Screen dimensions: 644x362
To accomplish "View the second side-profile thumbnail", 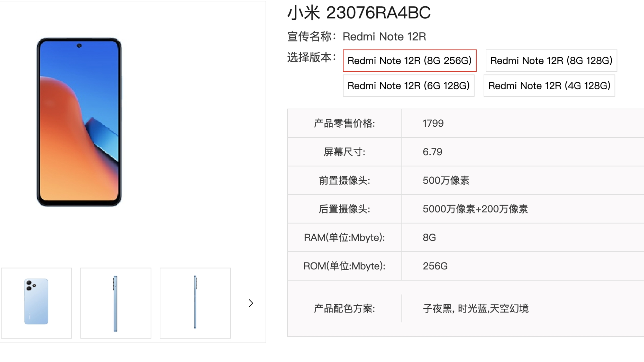I will (195, 303).
